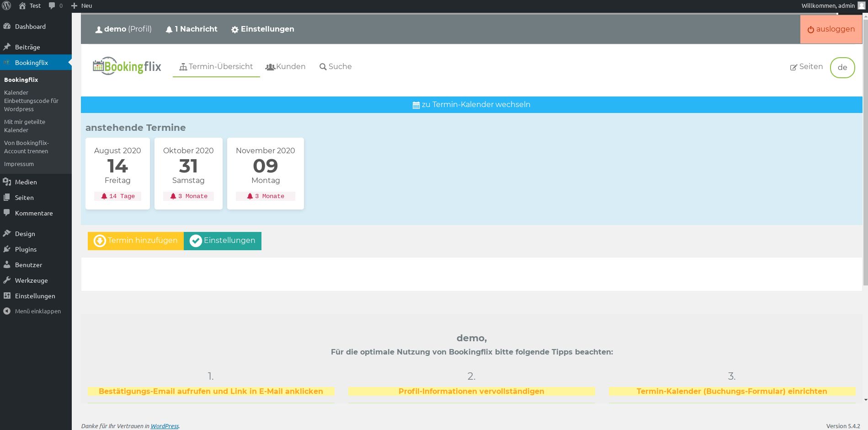Open the August 2020 14 appointment card
The height and width of the screenshot is (430, 868).
coord(117,173)
